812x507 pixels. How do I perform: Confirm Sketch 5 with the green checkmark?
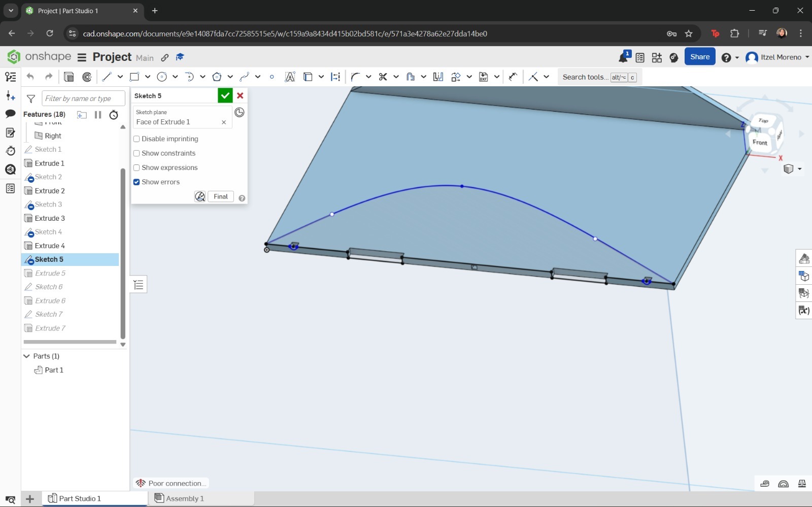(x=225, y=95)
